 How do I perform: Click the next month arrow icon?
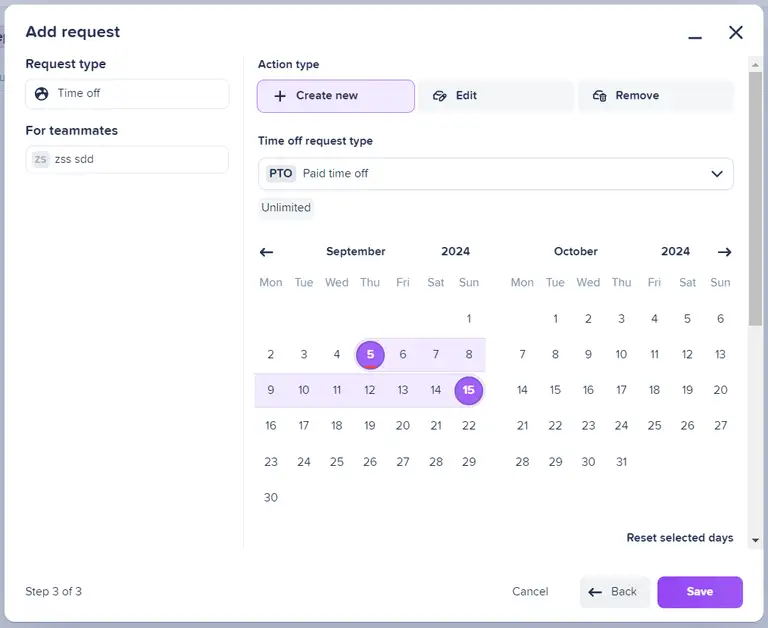tap(724, 252)
